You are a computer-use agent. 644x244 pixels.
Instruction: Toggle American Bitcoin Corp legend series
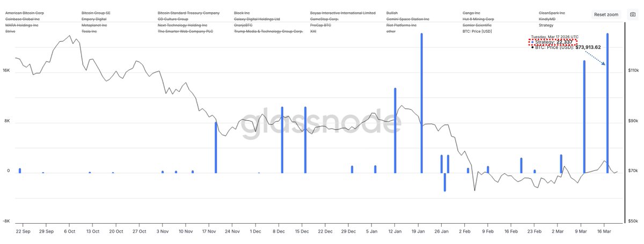(x=25, y=12)
